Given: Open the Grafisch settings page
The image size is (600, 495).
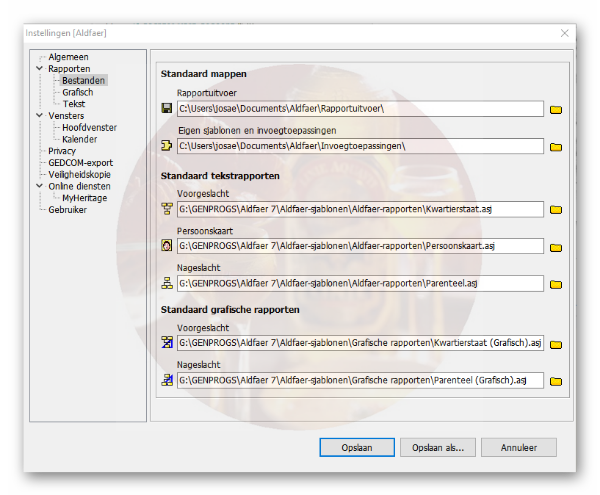Looking at the screenshot, I should tap(77, 92).
